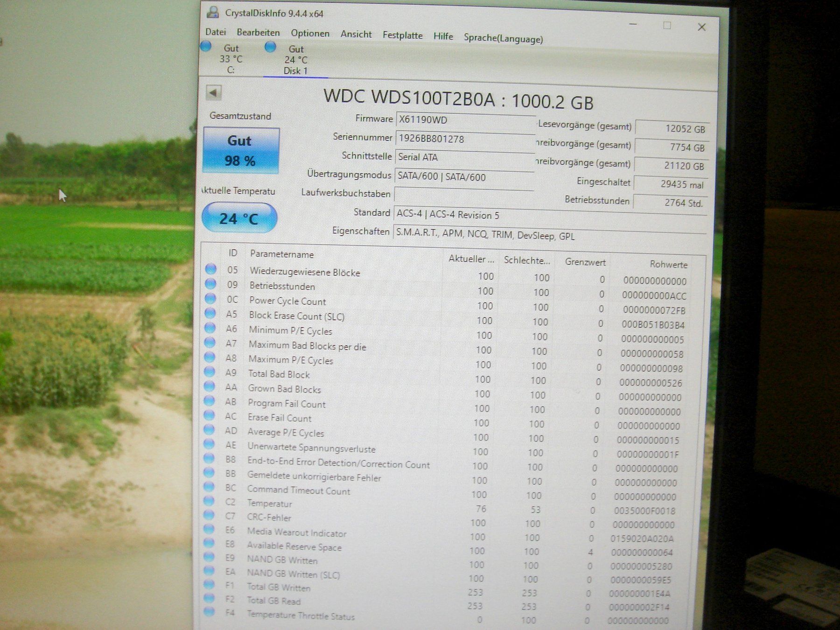Click status orb beside Power Cycle Count
This screenshot has width=840, height=630.
pyautogui.click(x=210, y=298)
